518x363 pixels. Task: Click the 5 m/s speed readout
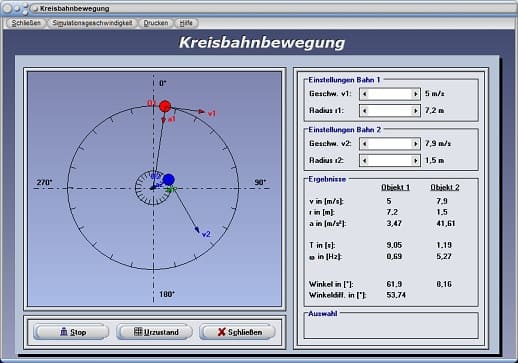434,94
